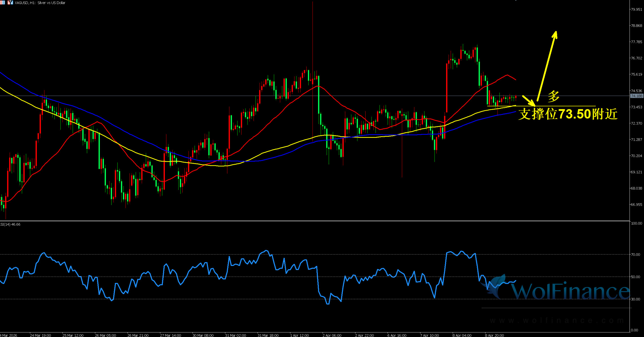Open the One Click Trading panel icon
This screenshot has width=644, height=337.
click(x=10, y=3)
